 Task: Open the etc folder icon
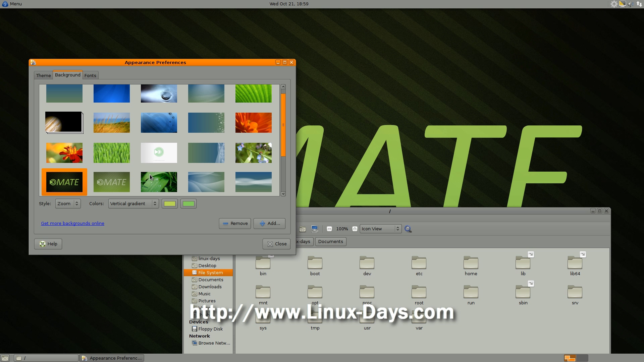point(419,263)
